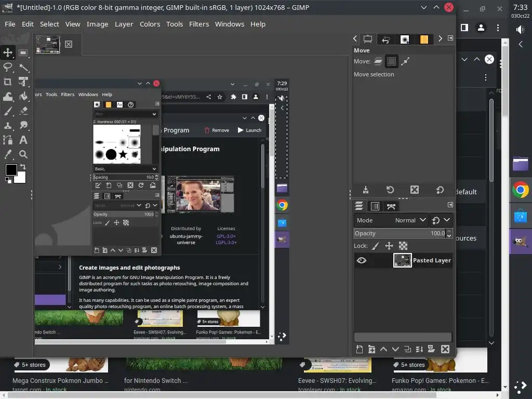Viewport: 532px width, 399px height.
Task: Select the Rectangle Select tool
Action: click(x=23, y=52)
